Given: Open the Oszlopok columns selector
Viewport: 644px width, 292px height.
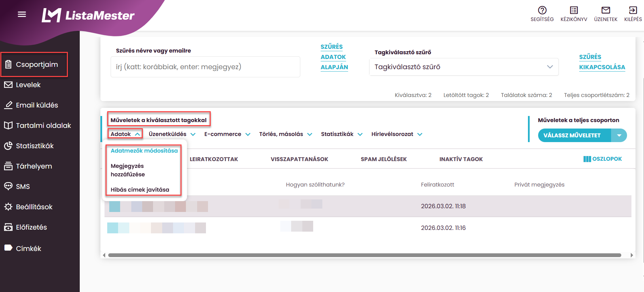Looking at the screenshot, I should pos(603,159).
